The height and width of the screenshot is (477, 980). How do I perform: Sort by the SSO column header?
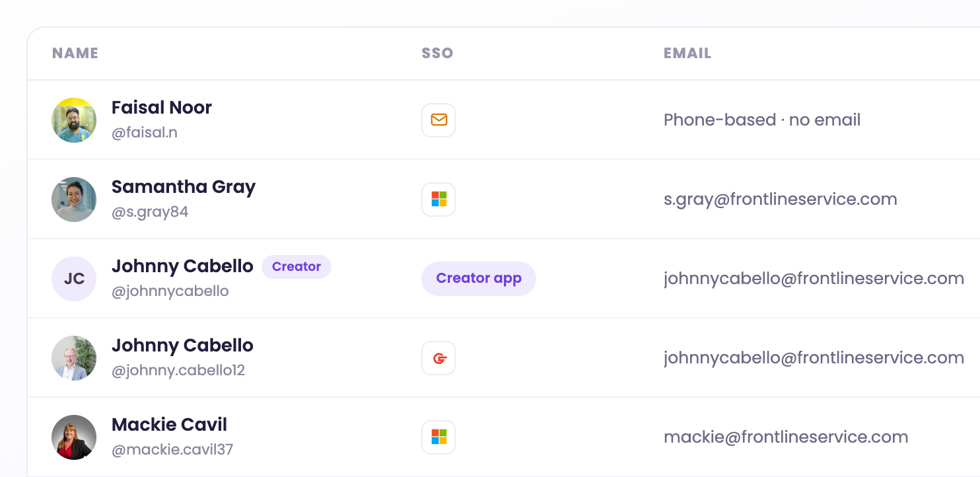coord(437,54)
